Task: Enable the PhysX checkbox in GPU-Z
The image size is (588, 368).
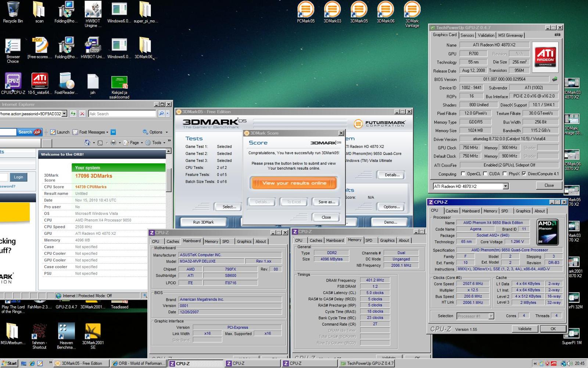Action: [505, 174]
